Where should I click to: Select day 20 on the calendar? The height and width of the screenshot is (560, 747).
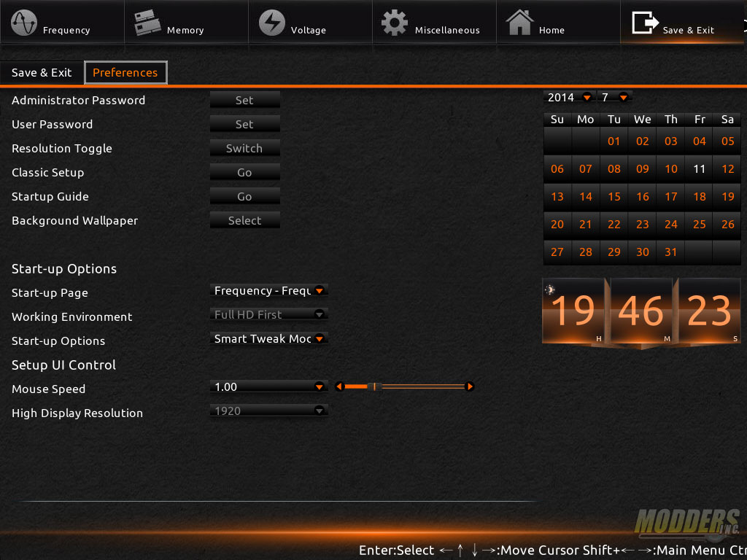pos(557,225)
